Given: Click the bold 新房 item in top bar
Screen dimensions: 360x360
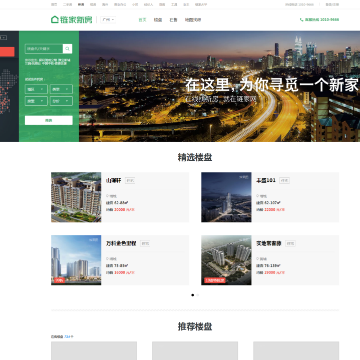Looking at the screenshot, I should tap(81, 5).
